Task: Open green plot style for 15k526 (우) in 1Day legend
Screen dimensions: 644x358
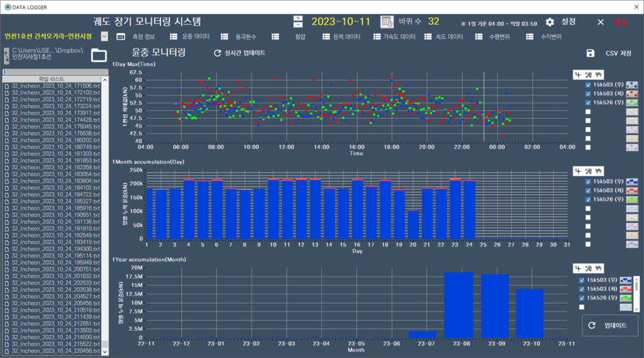Action: point(632,103)
